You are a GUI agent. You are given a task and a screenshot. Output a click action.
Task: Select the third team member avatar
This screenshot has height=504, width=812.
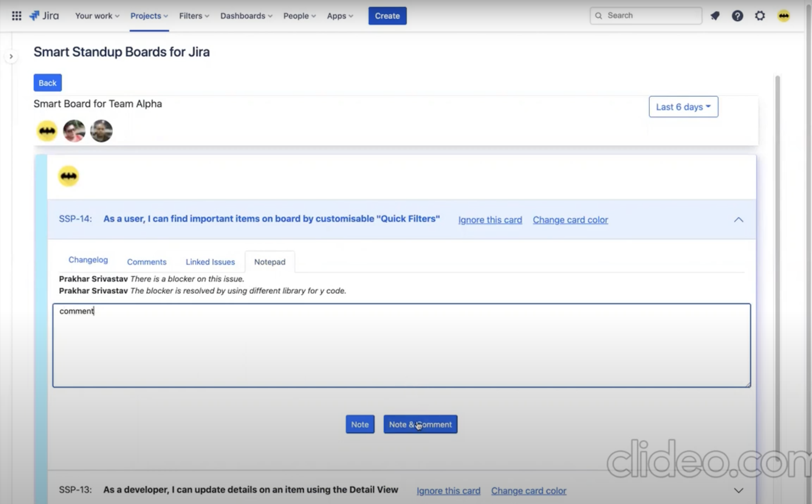coord(101,131)
